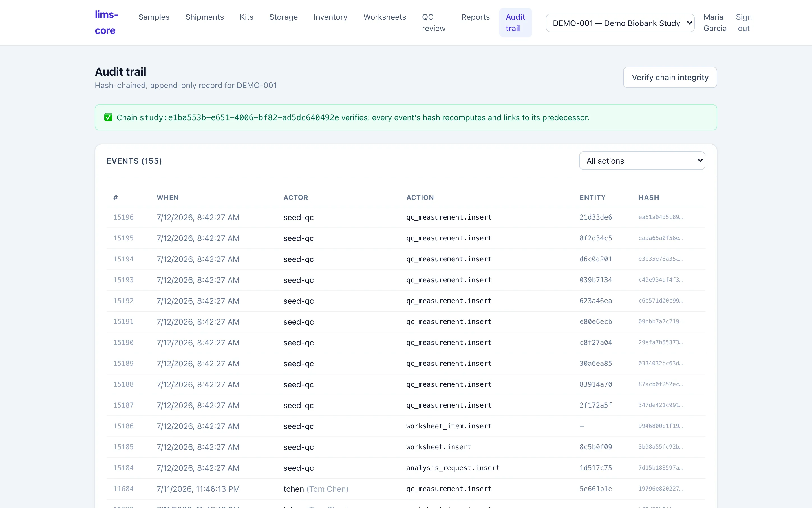812x508 pixels.
Task: Click the WHEN column header
Action: (x=167, y=198)
